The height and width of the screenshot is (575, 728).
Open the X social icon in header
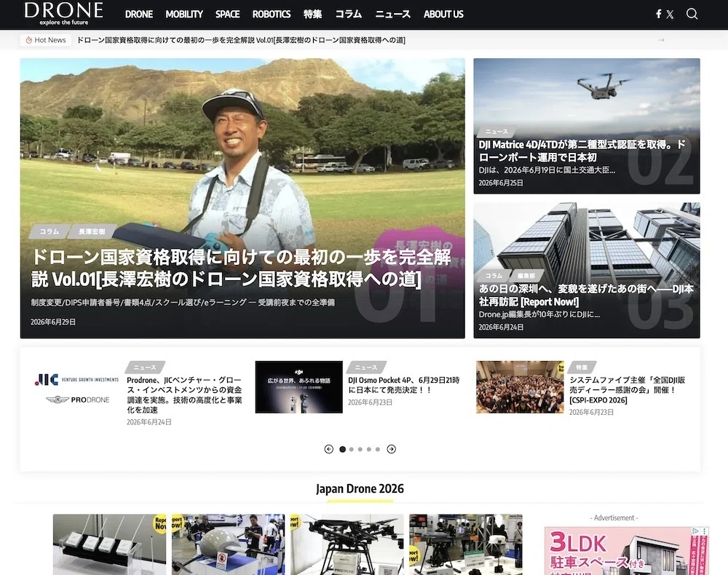[x=670, y=15]
